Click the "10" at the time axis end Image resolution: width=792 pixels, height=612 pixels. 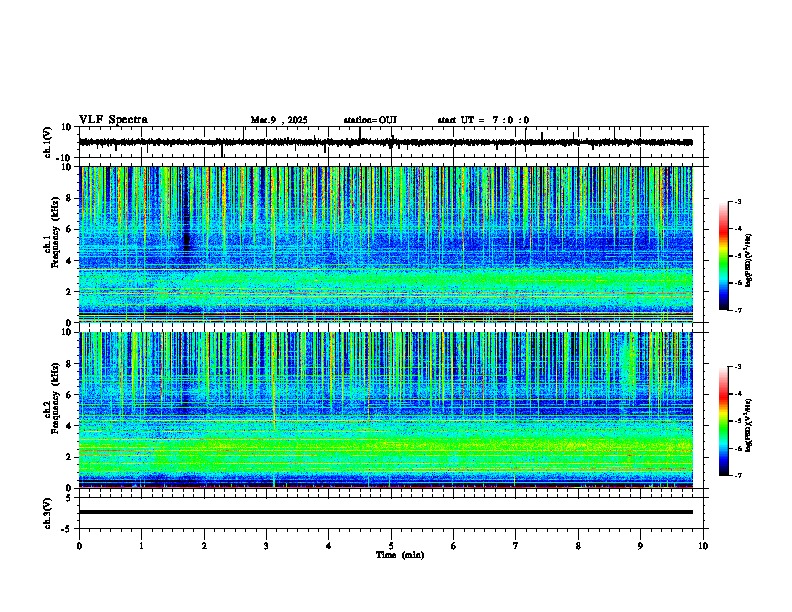pyautogui.click(x=703, y=546)
